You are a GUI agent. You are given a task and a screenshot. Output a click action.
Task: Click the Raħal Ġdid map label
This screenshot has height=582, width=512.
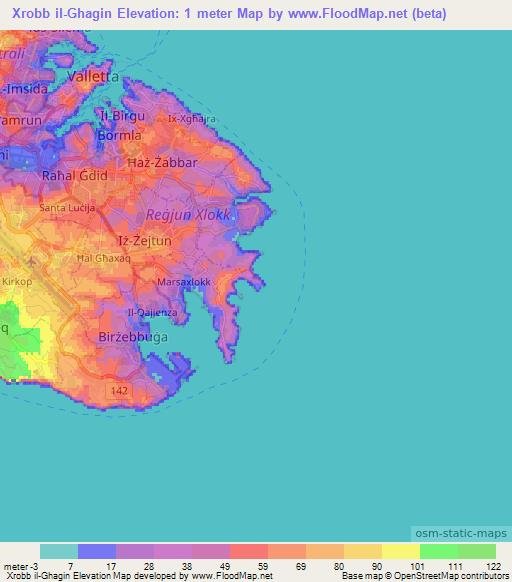click(75, 176)
